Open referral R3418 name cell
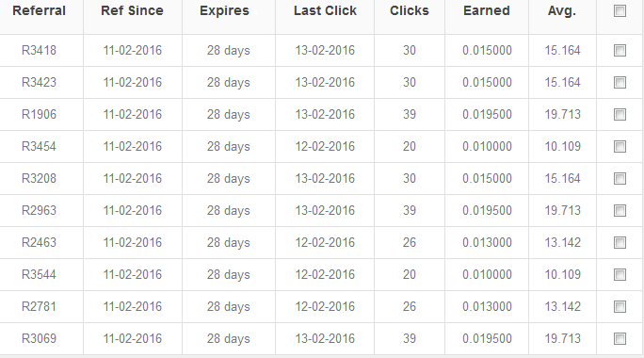The image size is (644, 358). tap(39, 51)
